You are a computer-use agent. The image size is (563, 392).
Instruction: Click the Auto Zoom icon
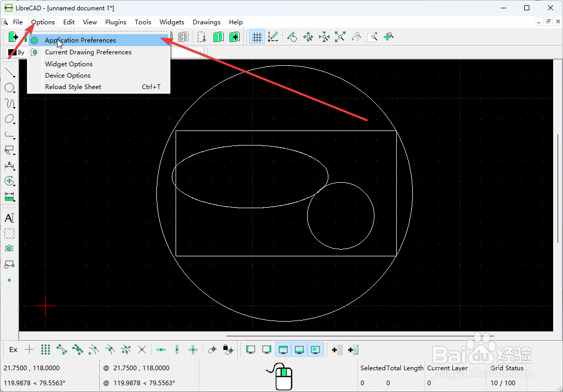tap(340, 37)
